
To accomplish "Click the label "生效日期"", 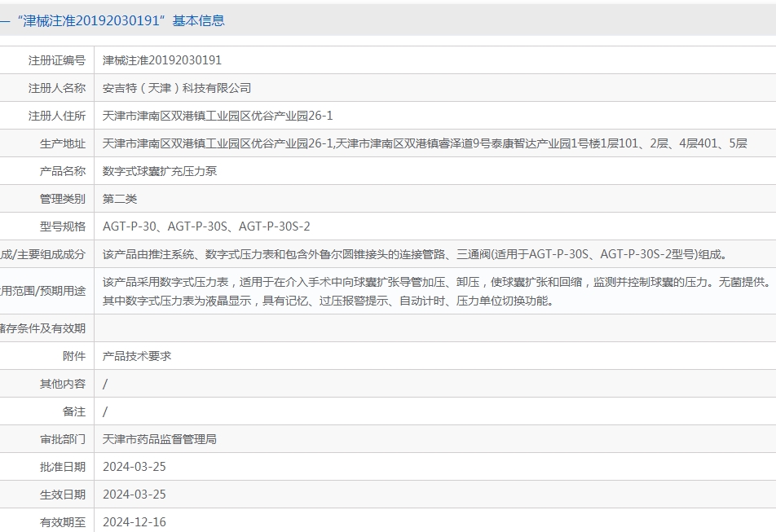I will [x=63, y=495].
